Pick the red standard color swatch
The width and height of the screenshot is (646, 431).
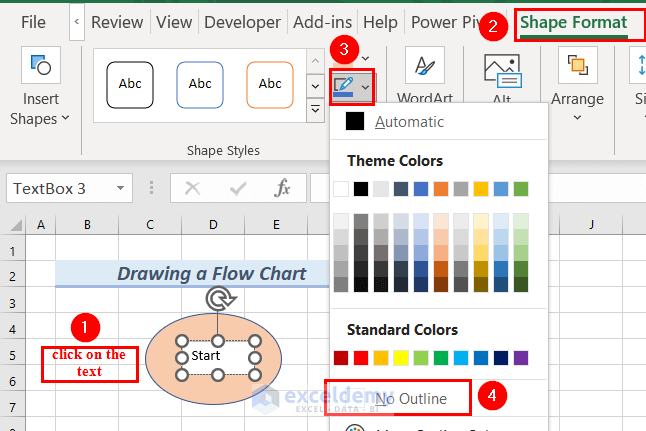coord(361,358)
